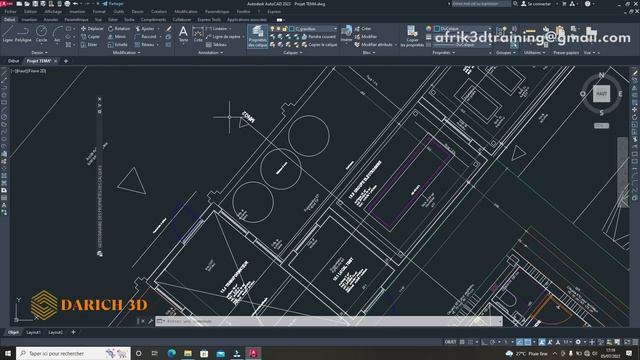Toggle ortho mode in status bar
This screenshot has width=640, height=360.
(x=484, y=342)
